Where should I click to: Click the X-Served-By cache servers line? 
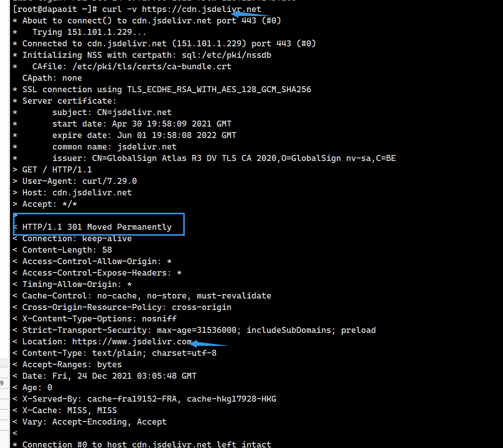(144, 399)
